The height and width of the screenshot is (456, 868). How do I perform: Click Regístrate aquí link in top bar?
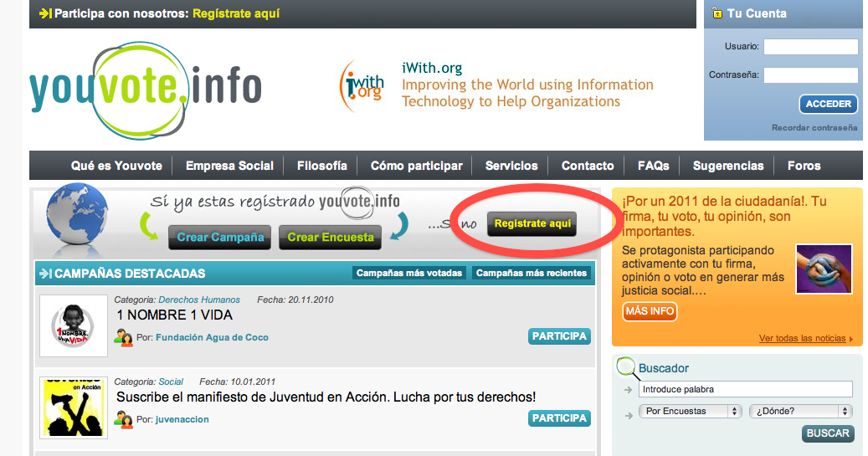[x=236, y=13]
